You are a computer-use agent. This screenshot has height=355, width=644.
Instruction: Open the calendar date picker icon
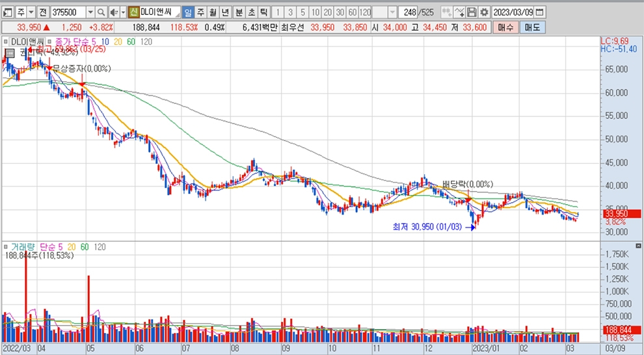[540, 12]
